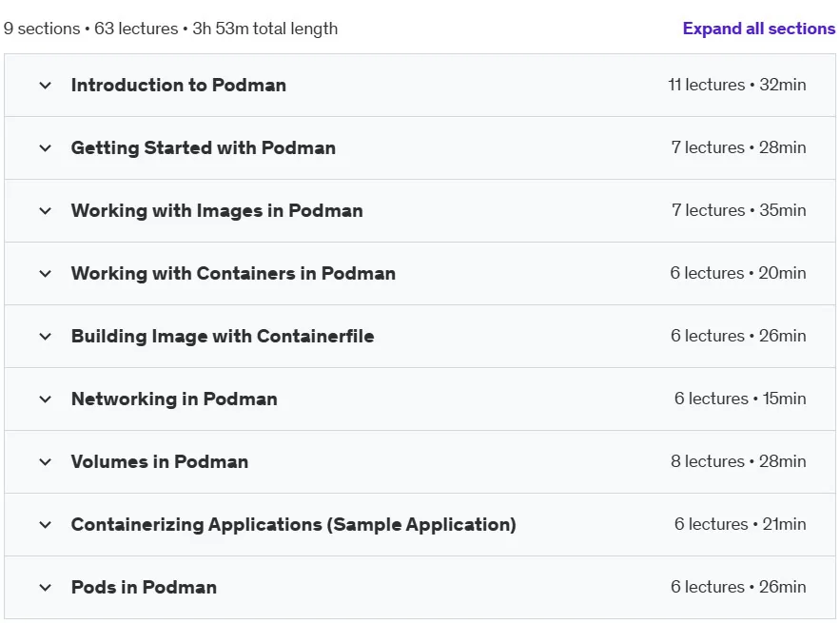Click '9 sections • 63 lectures' summary text
Viewport: 840px width, 623px height.
coord(90,29)
